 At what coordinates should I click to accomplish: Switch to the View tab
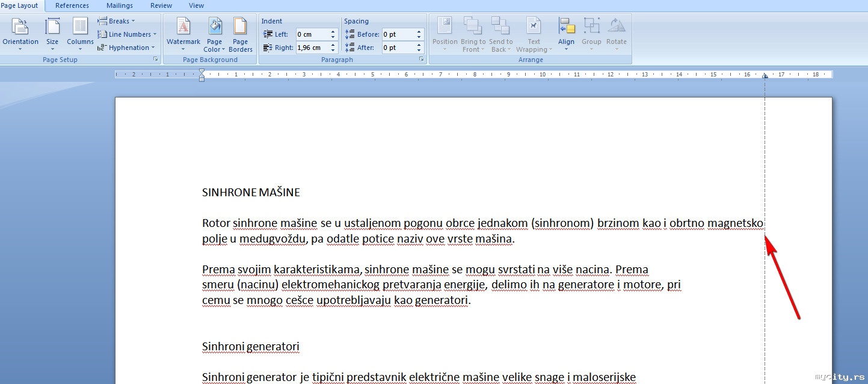[197, 5]
